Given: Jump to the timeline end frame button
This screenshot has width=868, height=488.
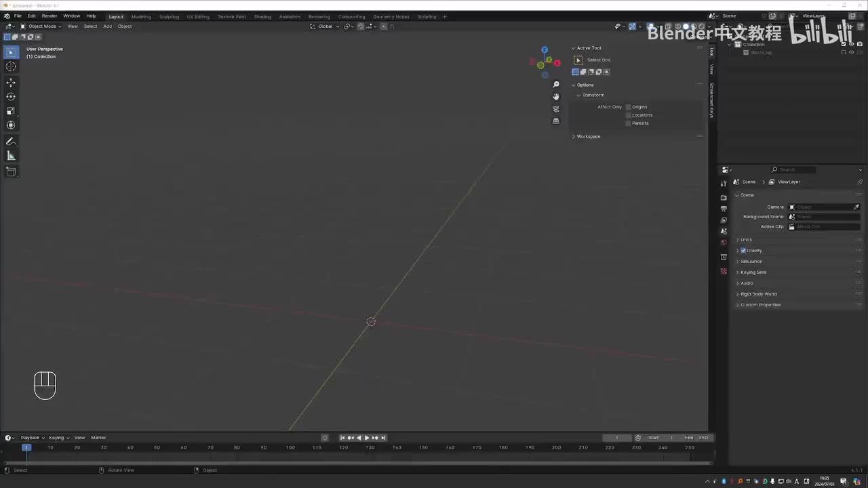Looking at the screenshot, I should click(x=383, y=438).
